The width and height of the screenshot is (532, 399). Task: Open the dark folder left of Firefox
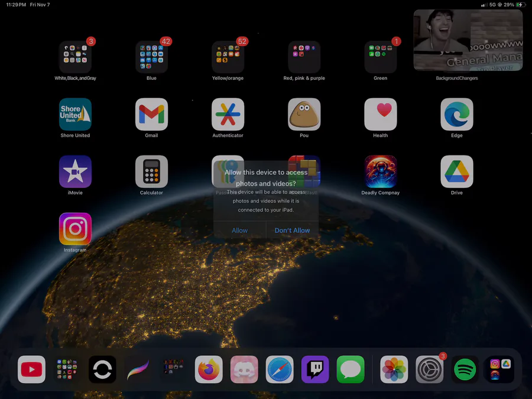pos(173,369)
